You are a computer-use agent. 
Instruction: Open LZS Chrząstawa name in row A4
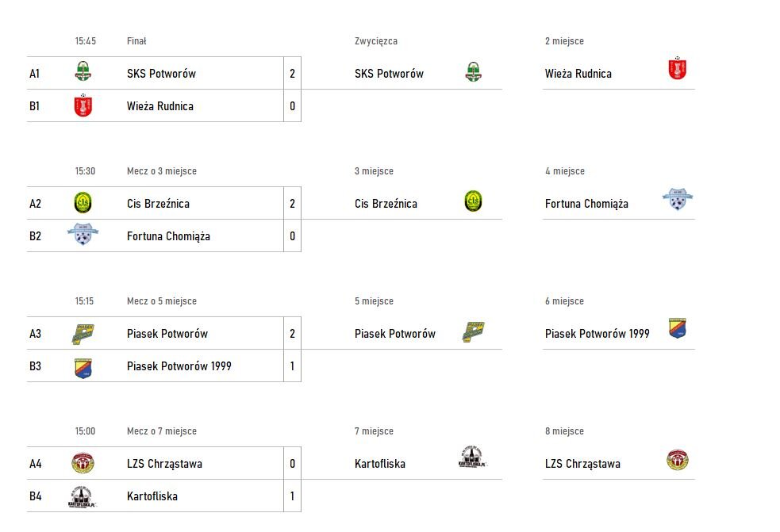(164, 464)
